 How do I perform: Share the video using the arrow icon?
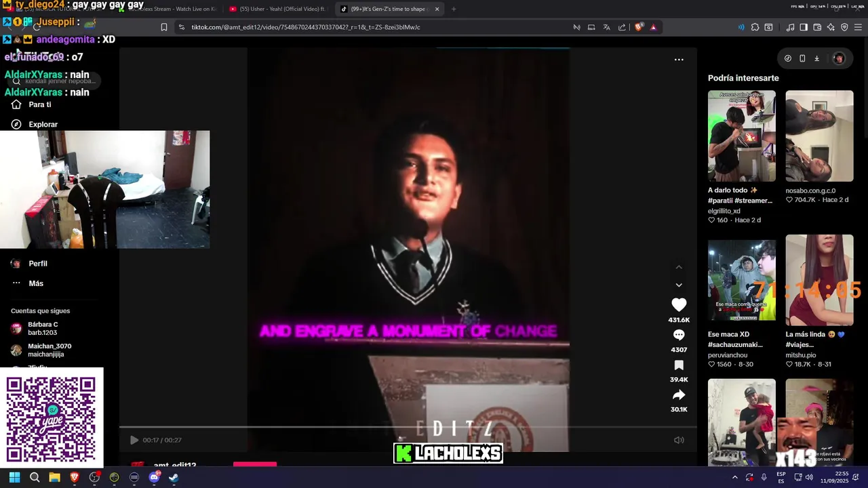[679, 395]
